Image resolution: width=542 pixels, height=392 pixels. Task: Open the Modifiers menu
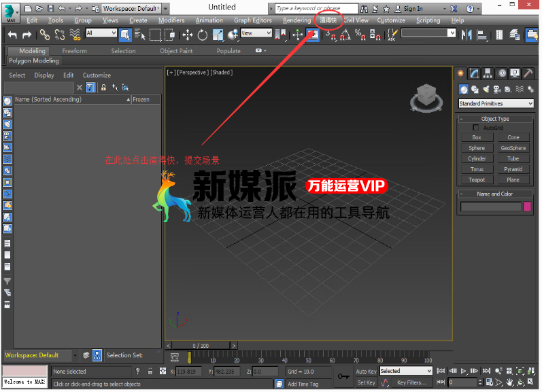(x=171, y=20)
